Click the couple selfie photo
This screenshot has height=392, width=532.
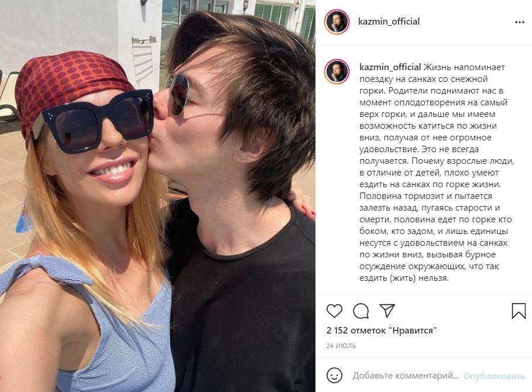pos(158,196)
